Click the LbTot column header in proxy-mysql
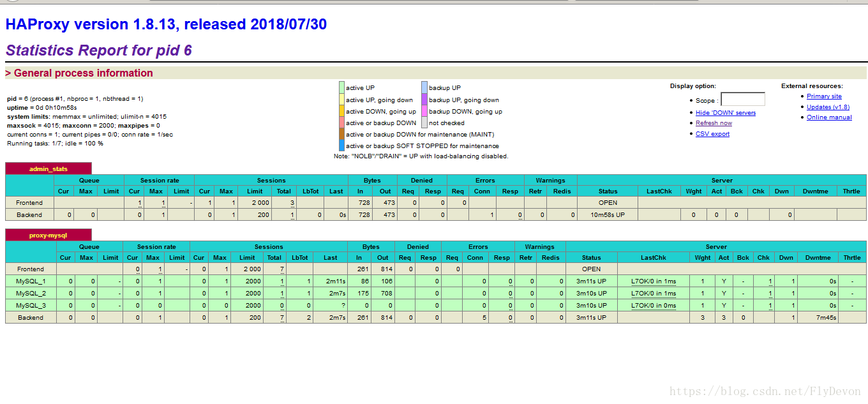 [299, 257]
